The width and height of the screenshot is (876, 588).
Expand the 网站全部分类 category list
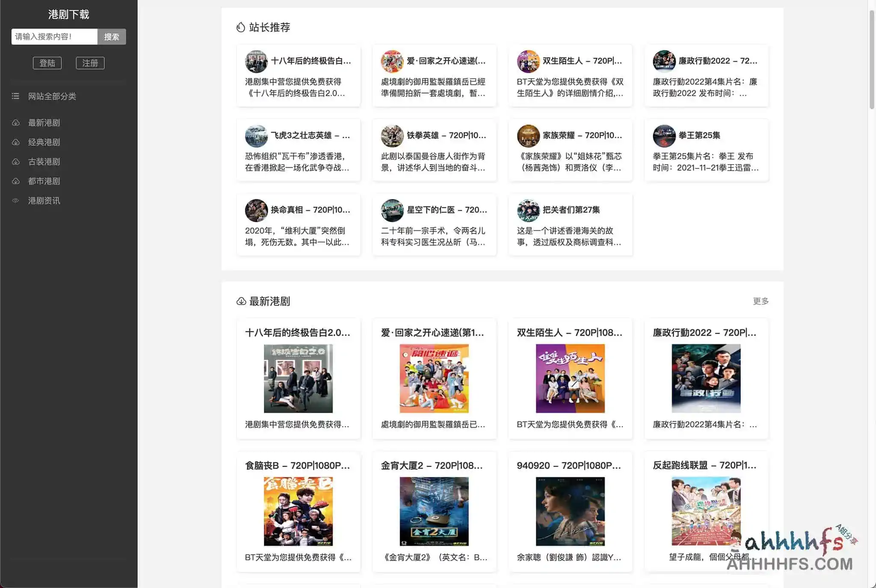click(x=51, y=96)
